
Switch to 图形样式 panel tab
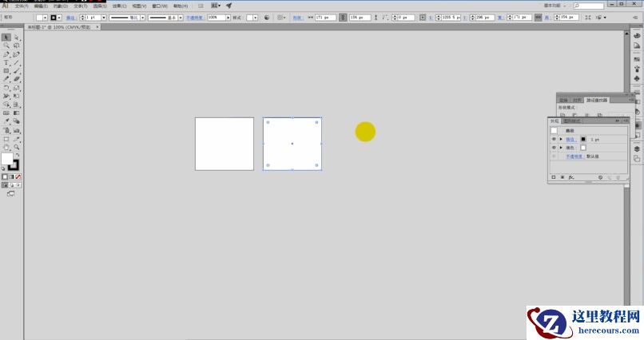click(572, 121)
